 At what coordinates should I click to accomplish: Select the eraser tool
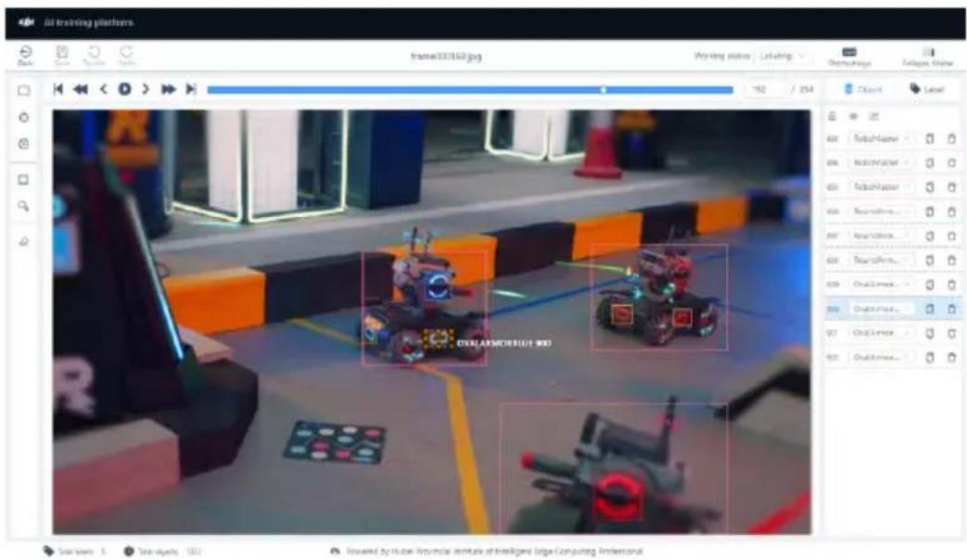pyautogui.click(x=24, y=241)
